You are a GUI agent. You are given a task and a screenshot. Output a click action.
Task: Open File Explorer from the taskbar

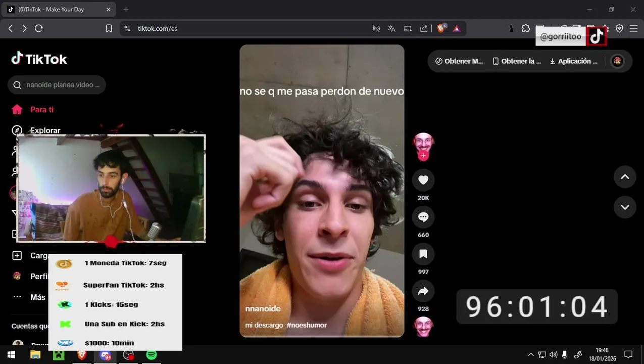pyautogui.click(x=35, y=355)
